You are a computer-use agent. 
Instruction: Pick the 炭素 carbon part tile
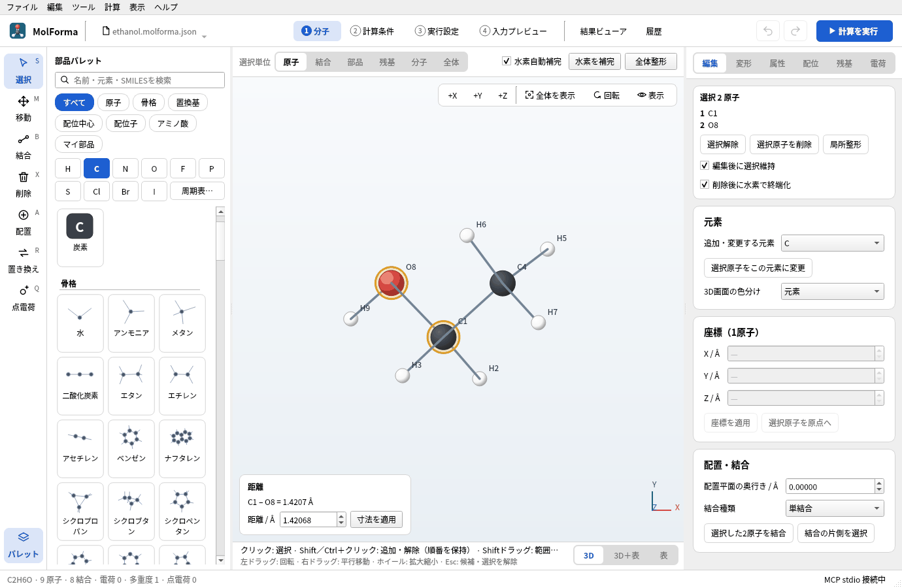(x=80, y=237)
